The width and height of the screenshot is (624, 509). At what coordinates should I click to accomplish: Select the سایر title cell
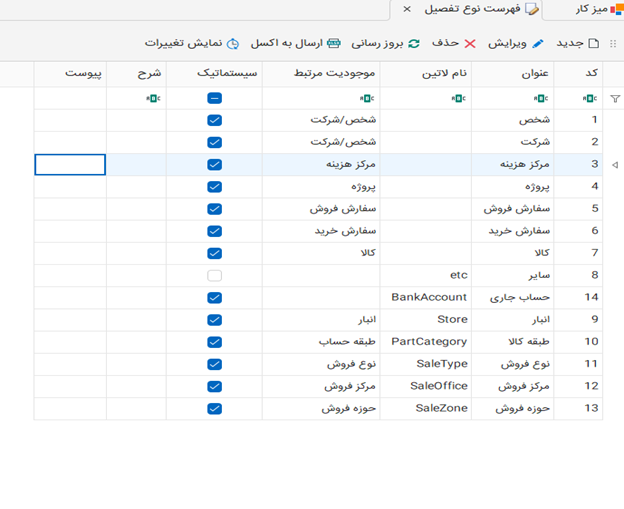[x=513, y=275]
